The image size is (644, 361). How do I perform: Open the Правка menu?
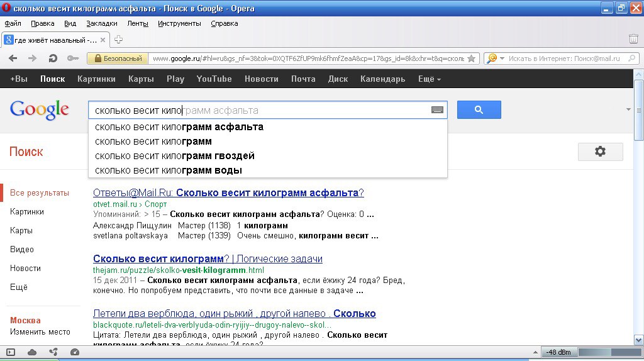pos(42,23)
